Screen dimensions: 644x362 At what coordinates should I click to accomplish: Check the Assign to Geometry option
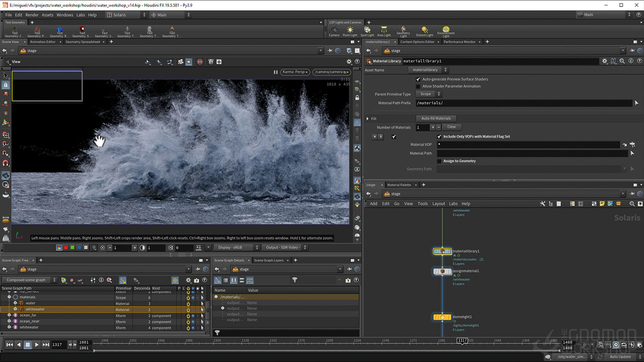pyautogui.click(x=439, y=161)
